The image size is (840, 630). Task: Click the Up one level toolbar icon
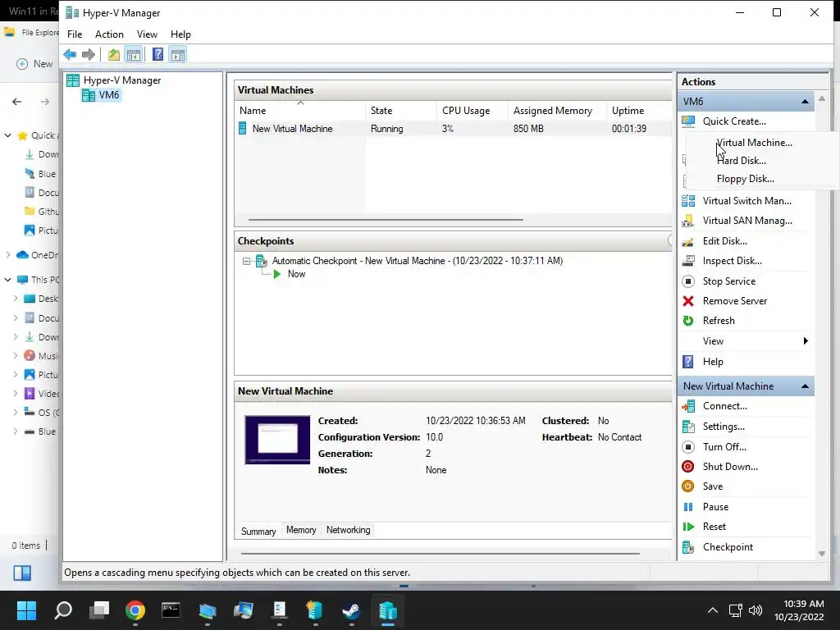pos(113,54)
